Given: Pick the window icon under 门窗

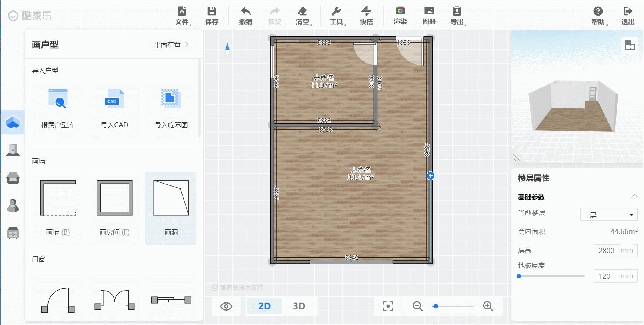Looking at the screenshot, I should pos(171,300).
